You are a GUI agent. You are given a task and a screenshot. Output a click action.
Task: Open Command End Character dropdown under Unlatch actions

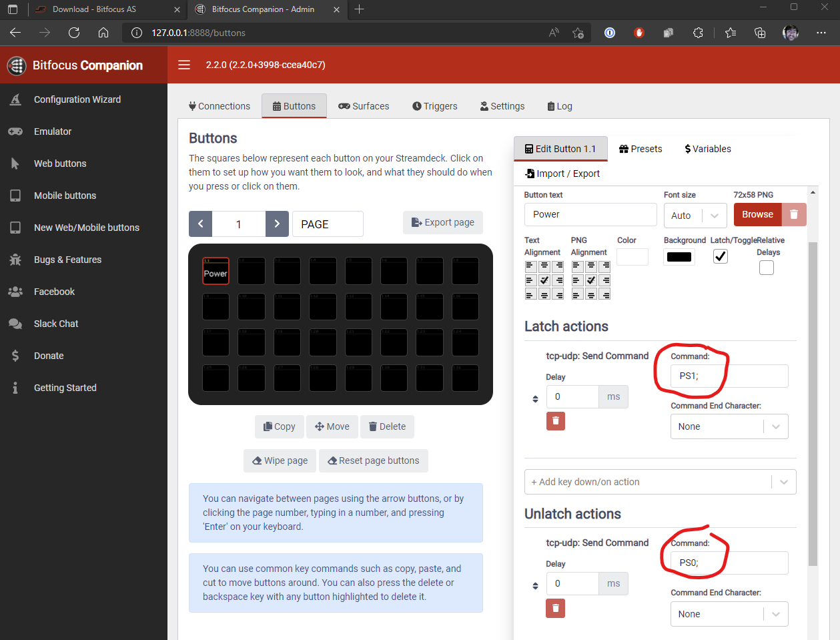coord(729,614)
